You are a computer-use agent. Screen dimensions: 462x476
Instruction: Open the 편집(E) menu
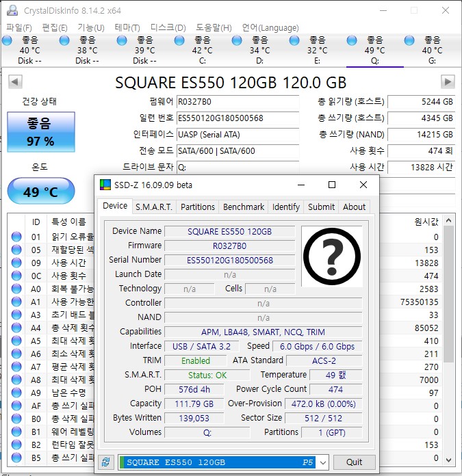pos(55,27)
